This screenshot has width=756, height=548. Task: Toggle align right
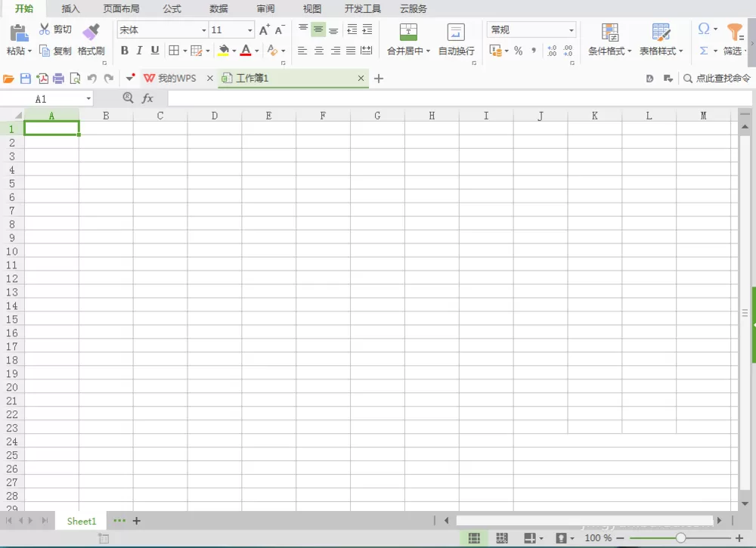(335, 50)
